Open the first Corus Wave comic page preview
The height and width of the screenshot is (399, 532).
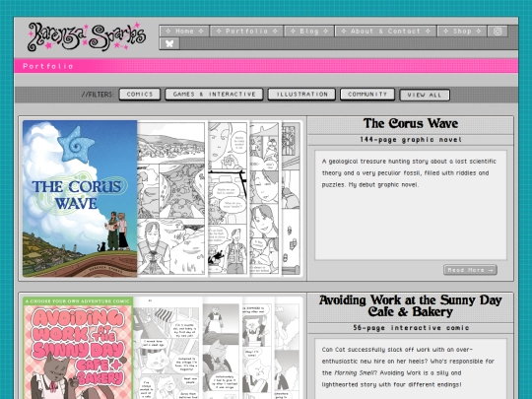[172, 198]
